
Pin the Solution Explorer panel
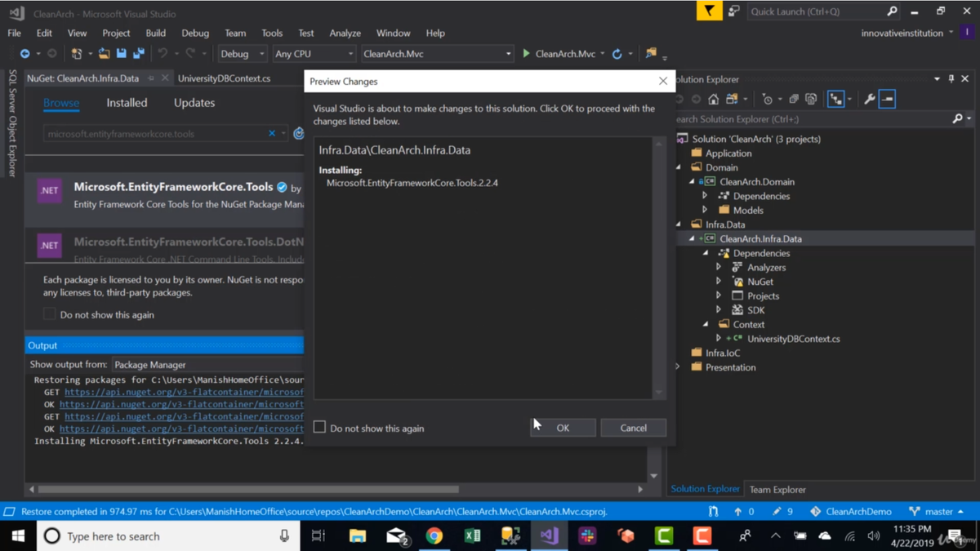[951, 79]
